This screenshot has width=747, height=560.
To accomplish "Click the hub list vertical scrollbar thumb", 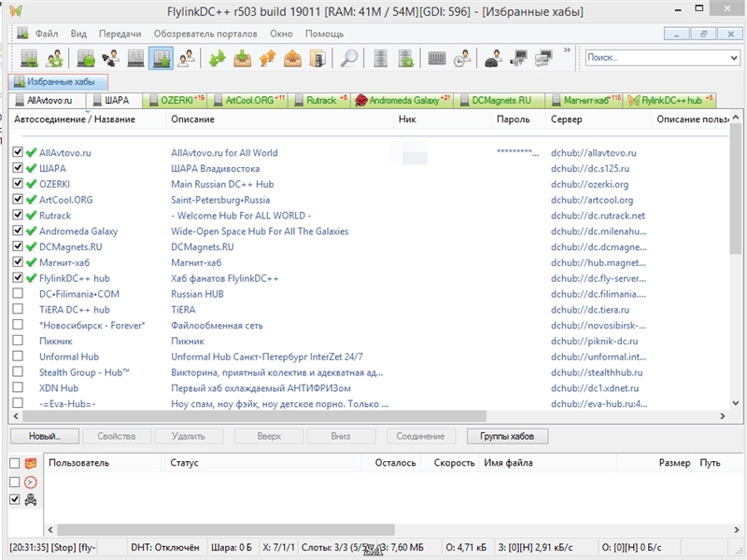I will [735, 189].
